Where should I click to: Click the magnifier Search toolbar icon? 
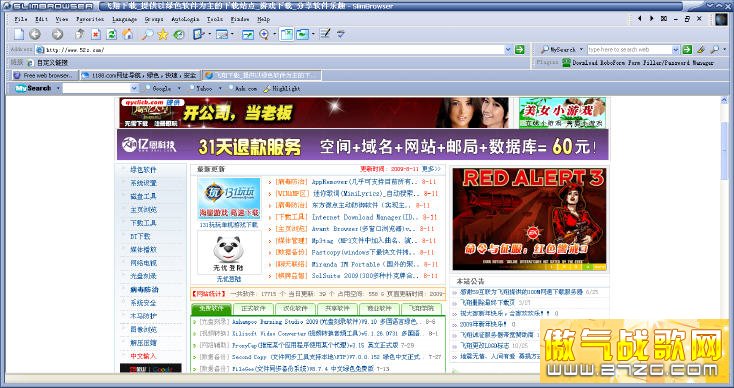147,34
